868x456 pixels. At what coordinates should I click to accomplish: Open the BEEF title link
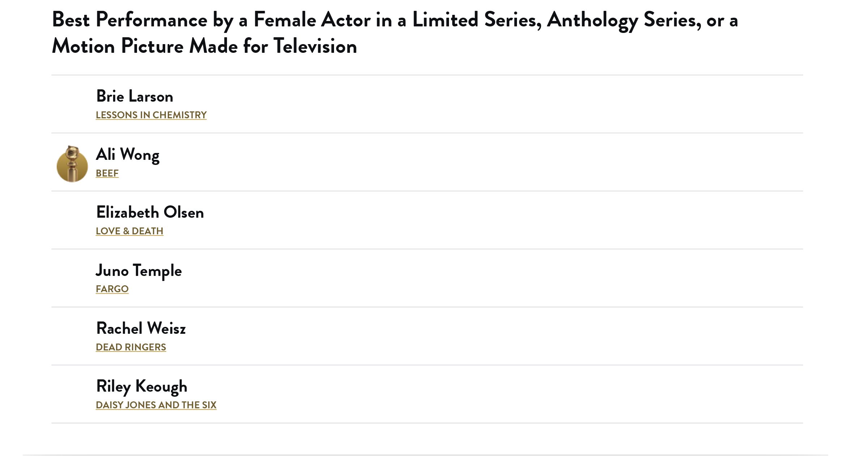(107, 173)
